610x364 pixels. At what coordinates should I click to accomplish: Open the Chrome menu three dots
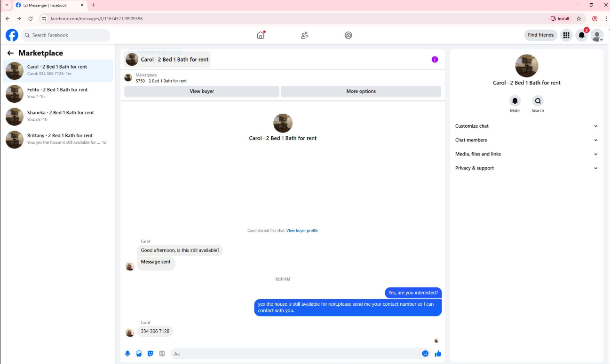tap(606, 19)
